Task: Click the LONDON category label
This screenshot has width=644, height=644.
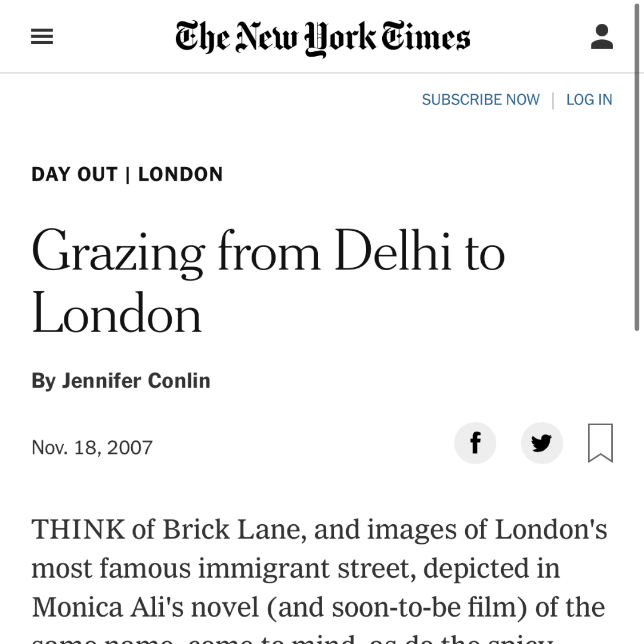Action: (x=180, y=174)
